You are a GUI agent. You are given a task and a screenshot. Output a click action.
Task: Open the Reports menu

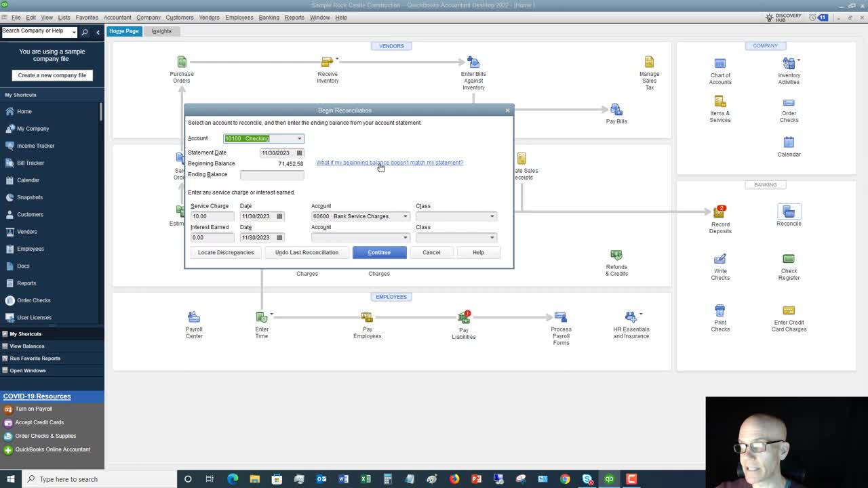[294, 18]
